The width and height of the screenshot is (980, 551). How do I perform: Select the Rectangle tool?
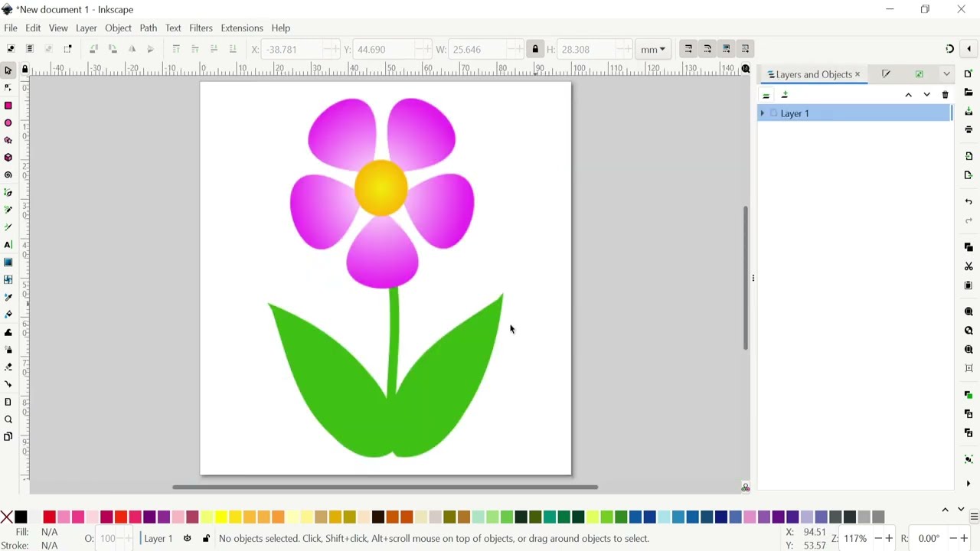click(x=8, y=106)
